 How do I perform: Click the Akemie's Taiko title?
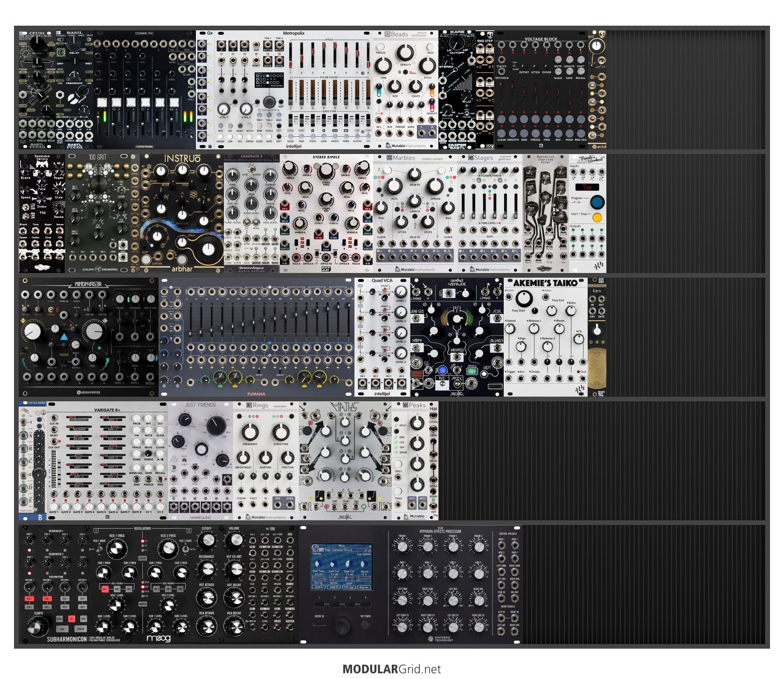[x=545, y=283]
